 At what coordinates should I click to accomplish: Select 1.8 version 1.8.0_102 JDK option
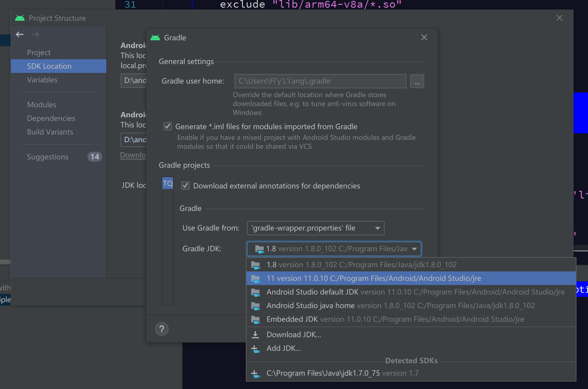[411, 265]
